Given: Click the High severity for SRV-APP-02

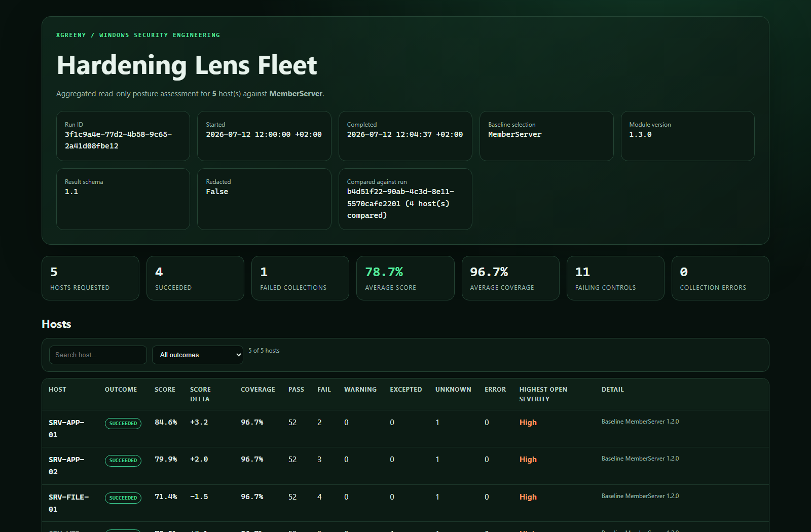Looking at the screenshot, I should pos(528,460).
